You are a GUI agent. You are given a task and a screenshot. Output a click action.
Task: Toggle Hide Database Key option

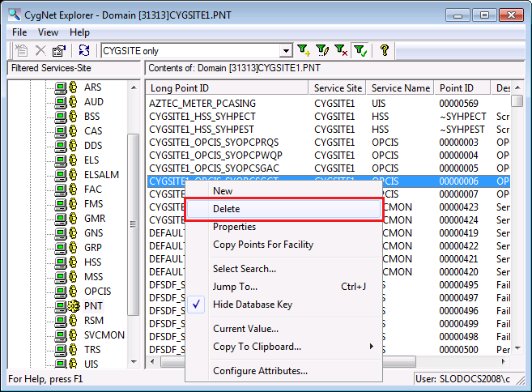click(x=283, y=305)
